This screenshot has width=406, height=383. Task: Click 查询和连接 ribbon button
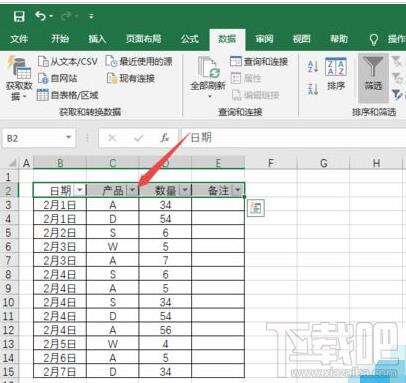point(259,62)
